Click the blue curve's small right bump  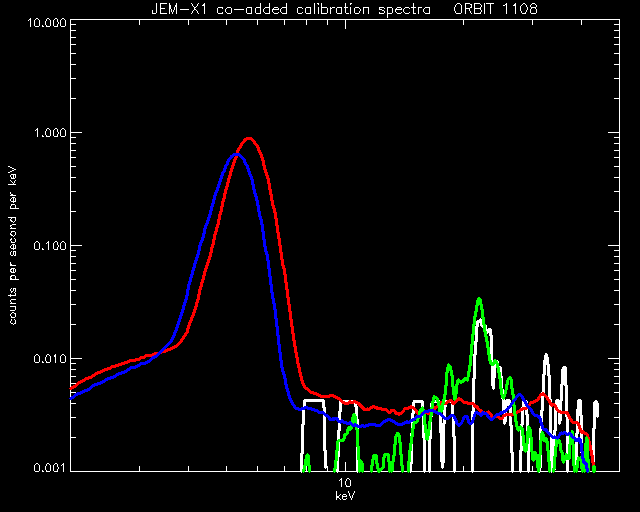519,395
